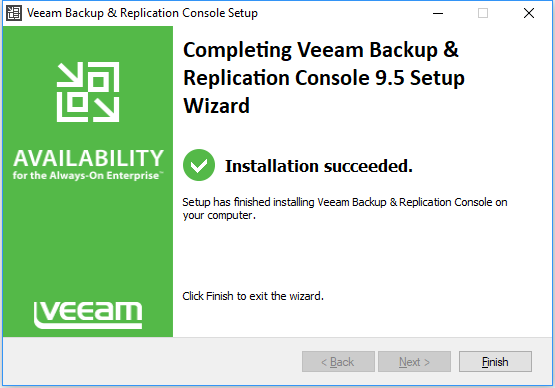Click the grayed-out Back button
This screenshot has height=388, width=555.
[338, 361]
